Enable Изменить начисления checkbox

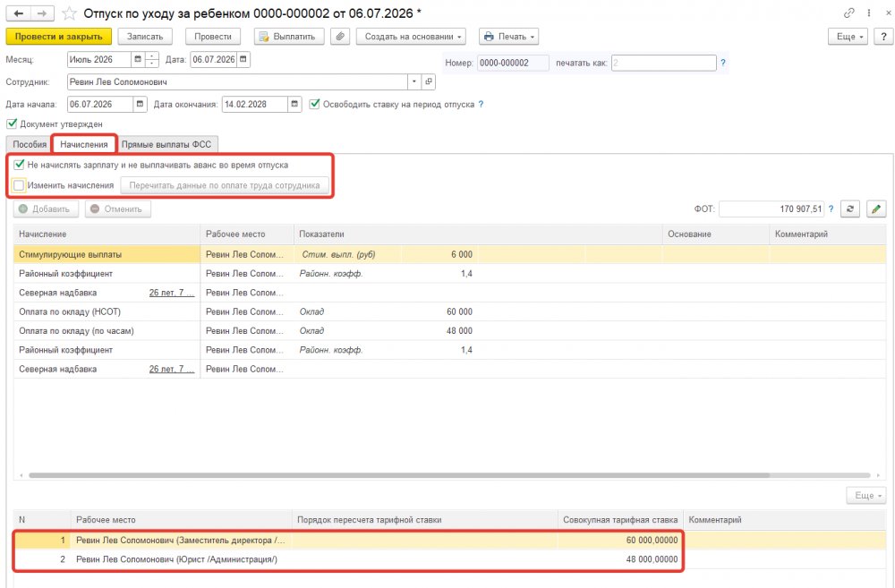(19, 185)
